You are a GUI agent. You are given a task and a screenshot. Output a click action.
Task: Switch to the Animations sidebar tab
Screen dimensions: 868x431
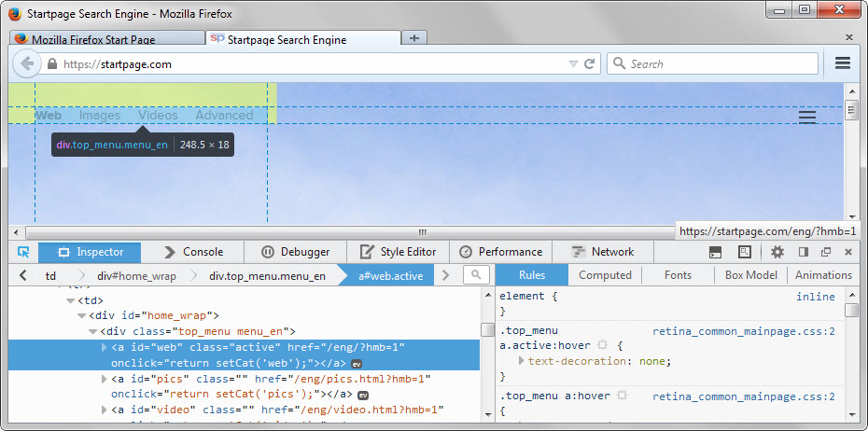823,275
